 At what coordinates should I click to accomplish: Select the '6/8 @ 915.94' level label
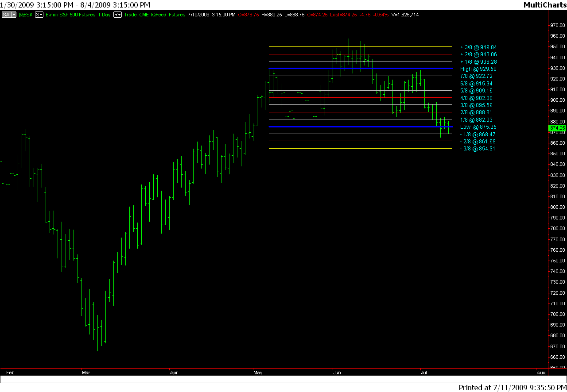(476, 84)
